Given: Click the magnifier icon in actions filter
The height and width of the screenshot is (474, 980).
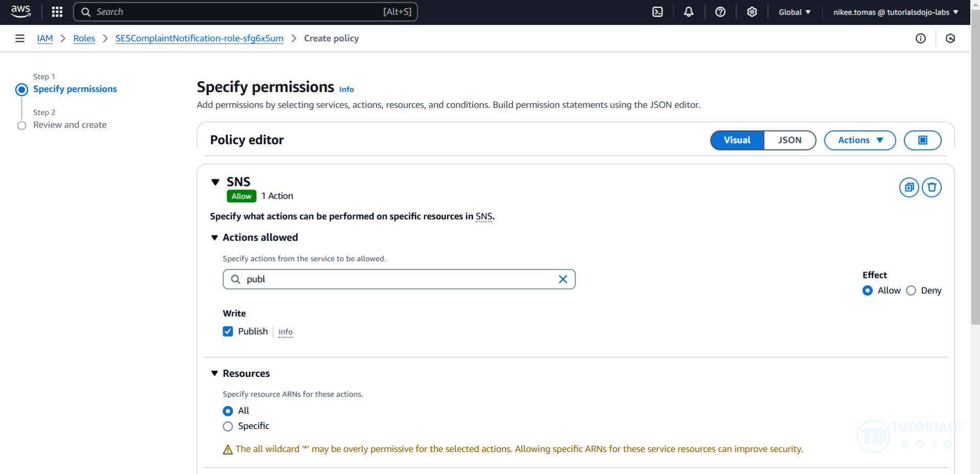Looking at the screenshot, I should [x=235, y=279].
